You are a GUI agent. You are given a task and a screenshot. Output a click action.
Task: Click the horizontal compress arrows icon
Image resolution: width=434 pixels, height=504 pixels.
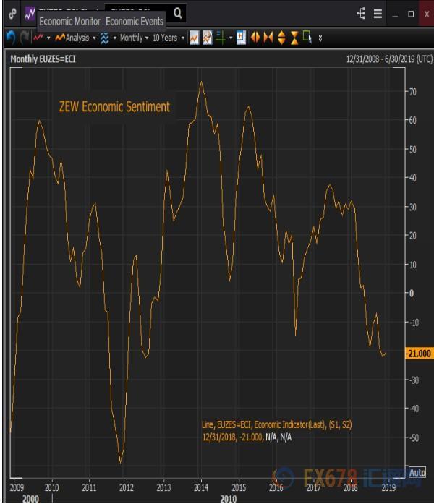point(268,38)
